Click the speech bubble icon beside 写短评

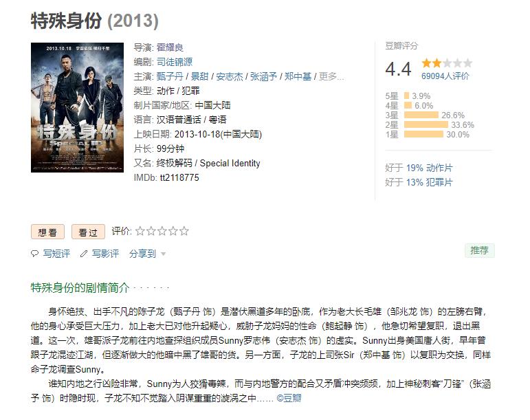pyautogui.click(x=34, y=254)
